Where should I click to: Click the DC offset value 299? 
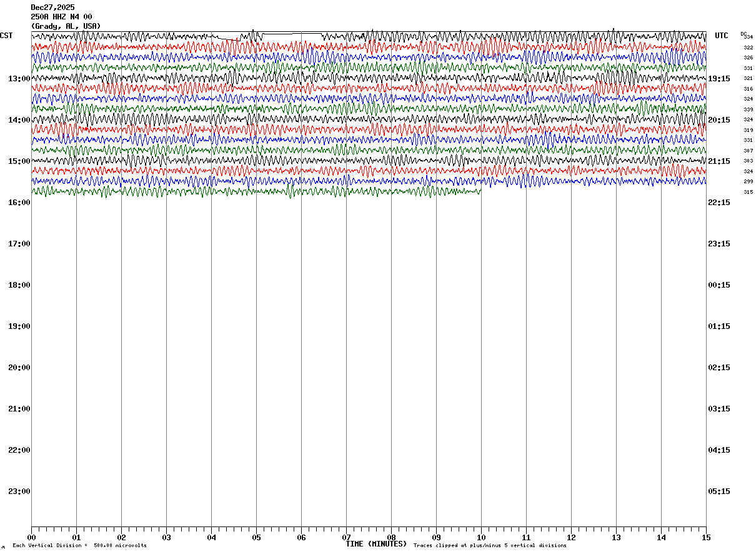pyautogui.click(x=749, y=181)
